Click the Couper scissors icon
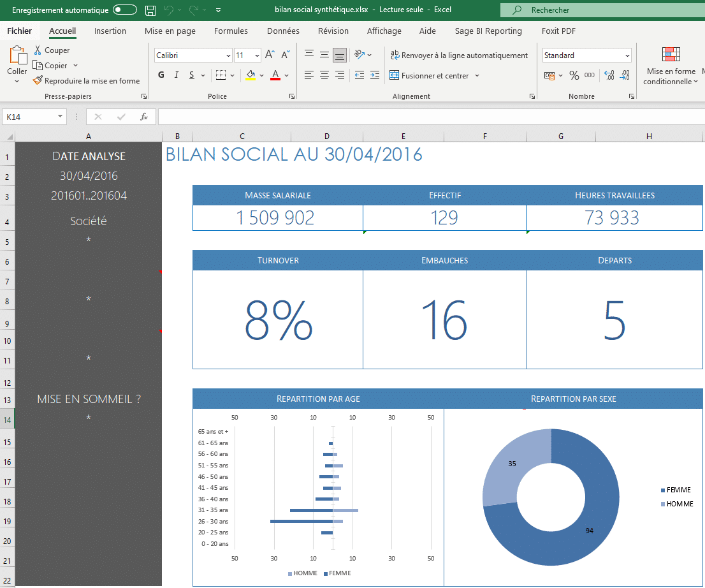Screen dimensions: 705x588 coord(38,50)
